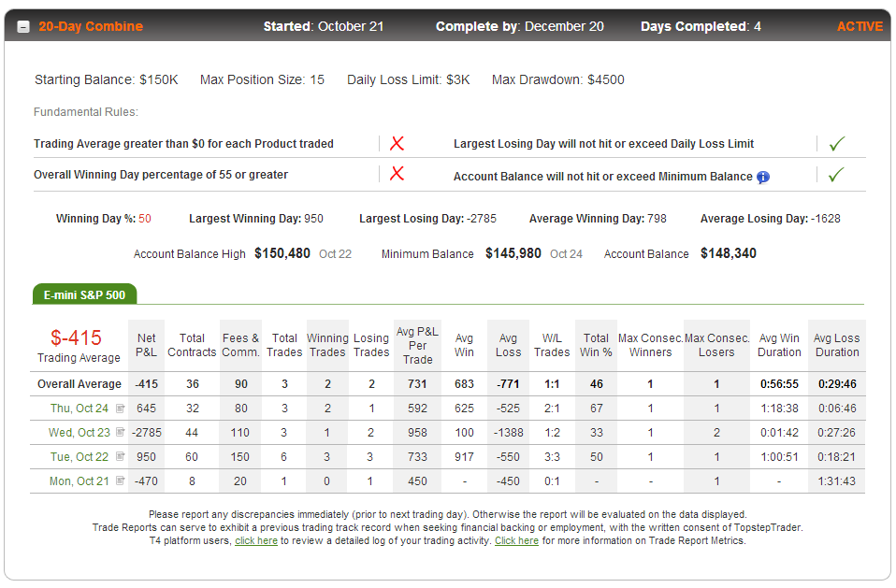Viewport: 896px width, 588px height.
Task: Open the Mon, Oct 21 date link
Action: coord(79,481)
